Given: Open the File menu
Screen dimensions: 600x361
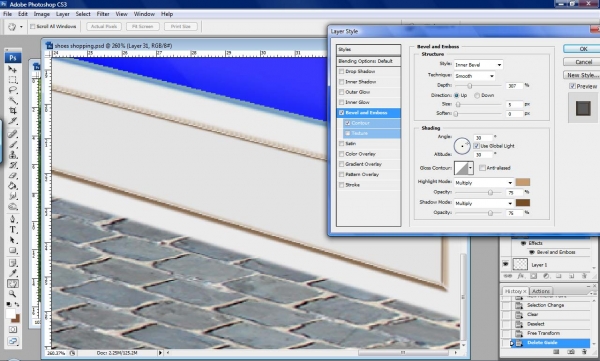Looking at the screenshot, I should tap(7, 14).
